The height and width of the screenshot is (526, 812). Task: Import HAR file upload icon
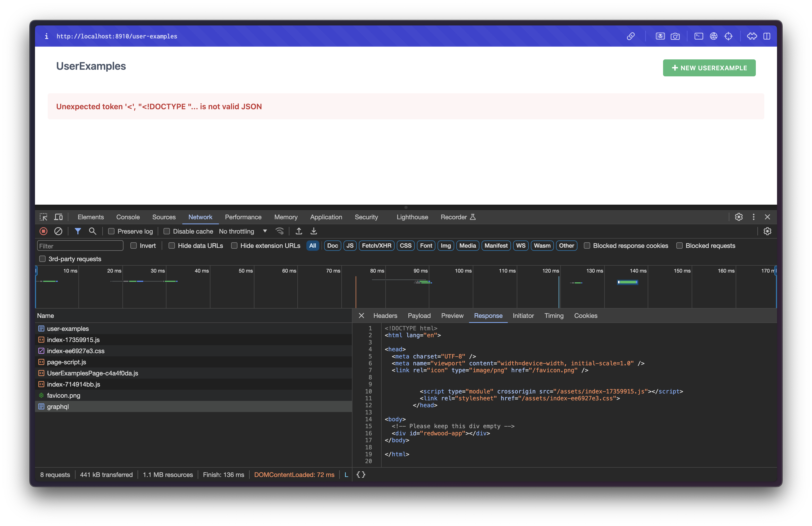[x=299, y=231]
